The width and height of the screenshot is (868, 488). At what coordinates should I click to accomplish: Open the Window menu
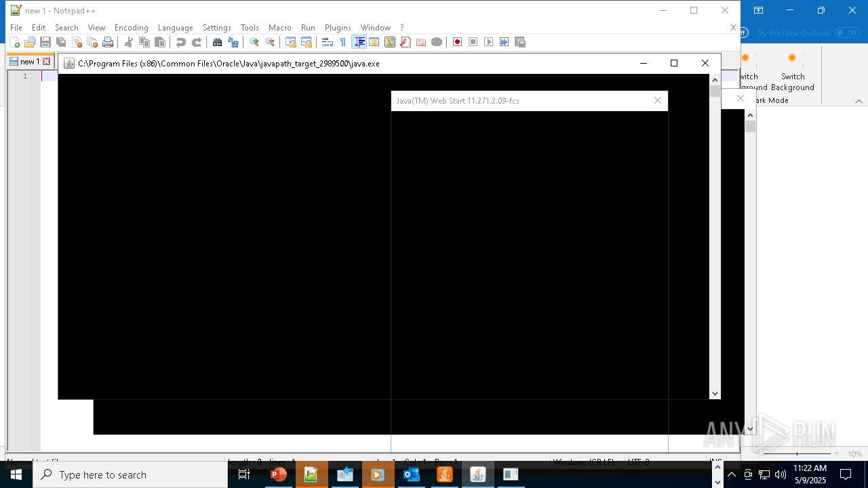[376, 28]
